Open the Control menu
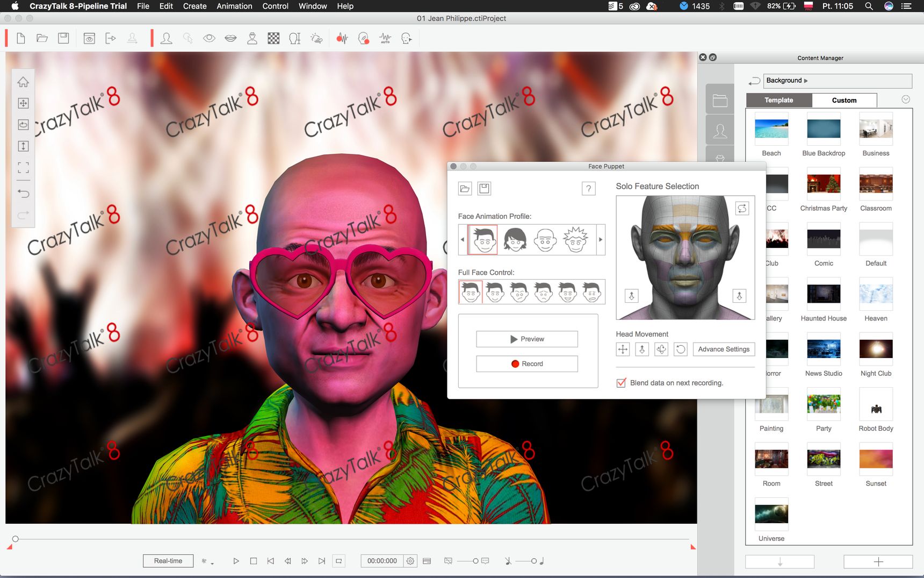 275,6
